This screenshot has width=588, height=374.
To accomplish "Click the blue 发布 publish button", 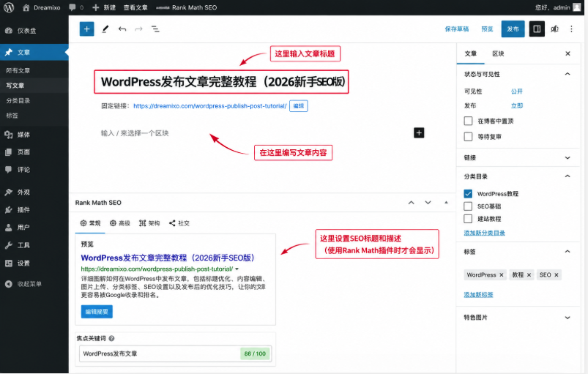I will tap(513, 29).
